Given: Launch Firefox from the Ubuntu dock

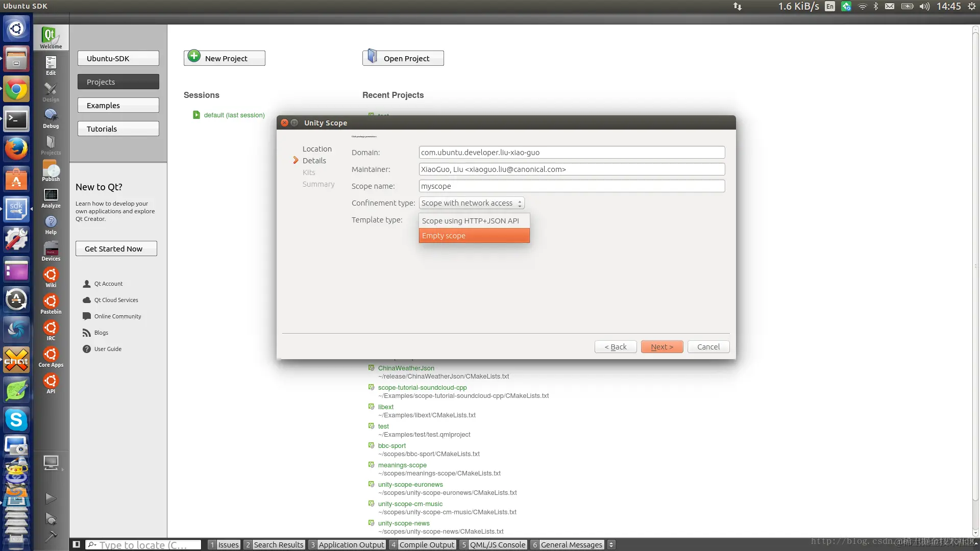Looking at the screenshot, I should (16, 149).
